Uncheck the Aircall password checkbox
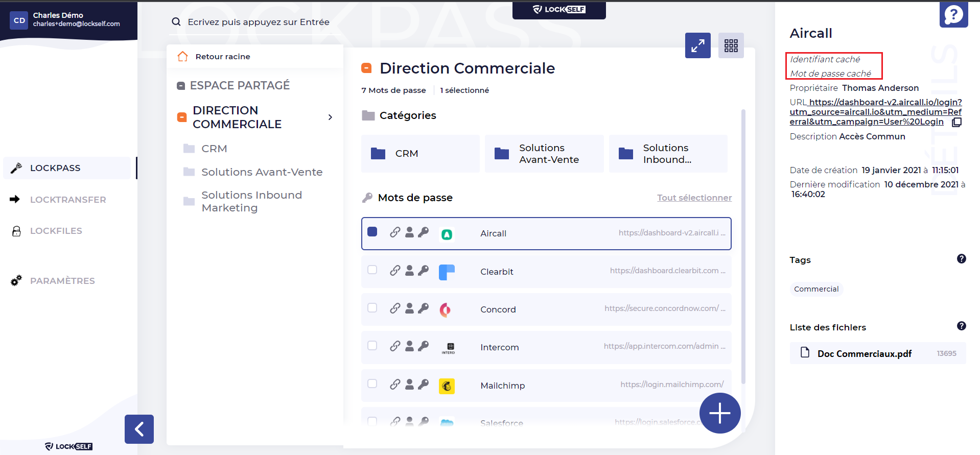Screen dimensions: 980x455 coord(372,232)
